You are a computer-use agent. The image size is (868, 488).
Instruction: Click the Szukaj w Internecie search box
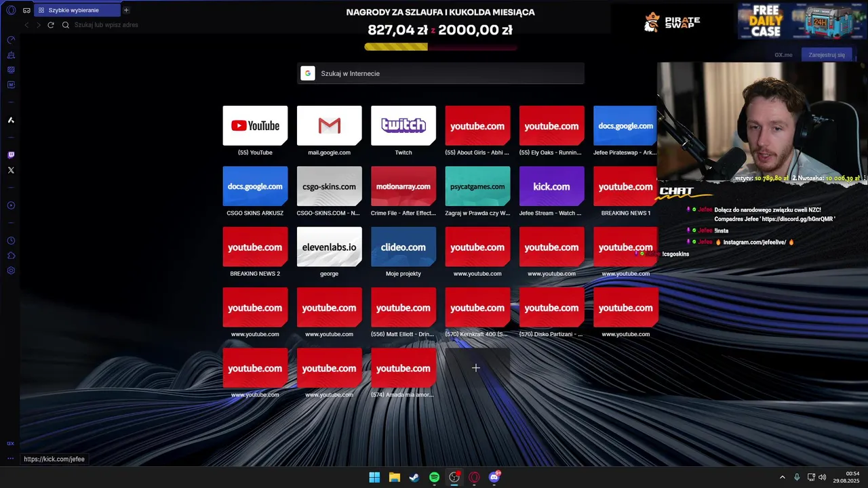point(441,73)
